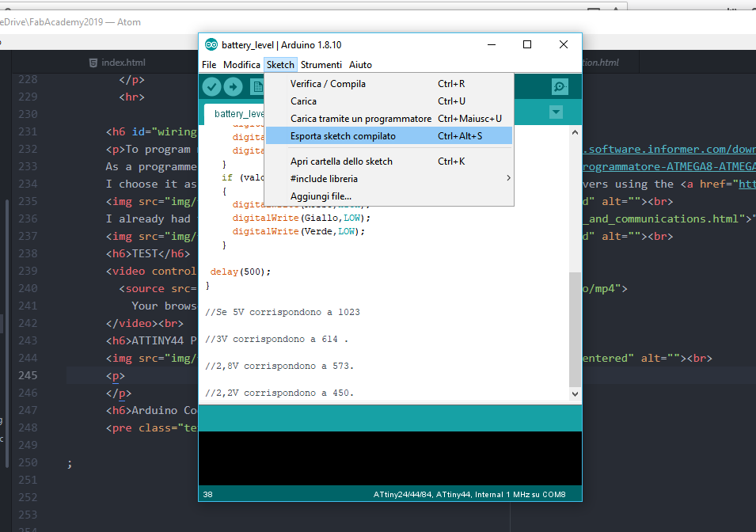Click comment '//Se 5V corrispondono a 1023'

(283, 312)
